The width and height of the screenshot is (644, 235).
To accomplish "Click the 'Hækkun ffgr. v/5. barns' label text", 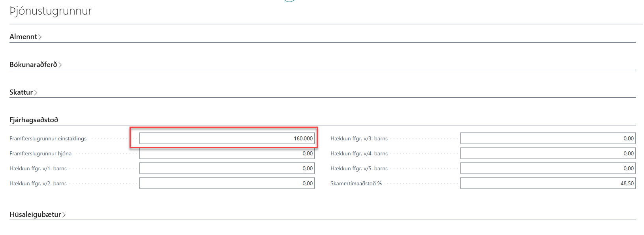I will tap(359, 168).
